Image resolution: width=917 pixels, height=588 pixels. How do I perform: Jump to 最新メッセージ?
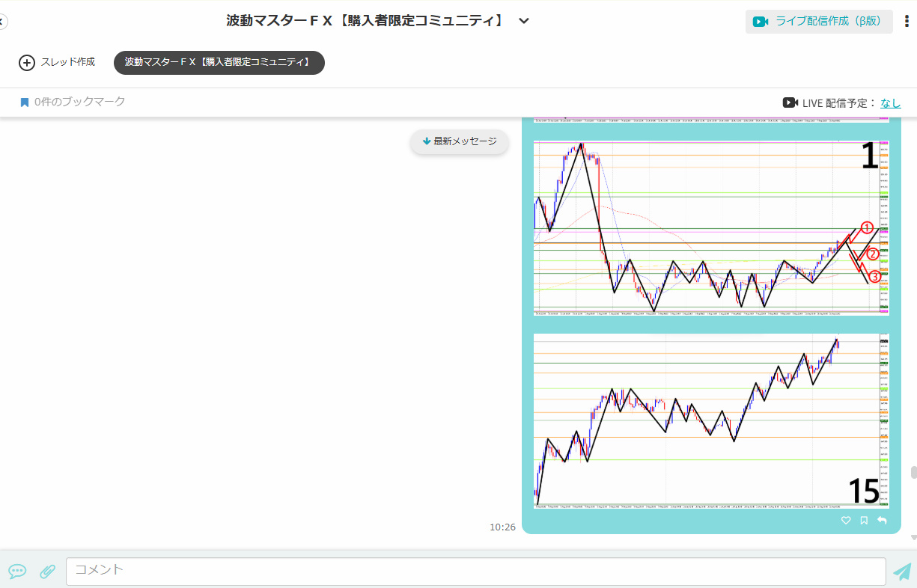[459, 141]
